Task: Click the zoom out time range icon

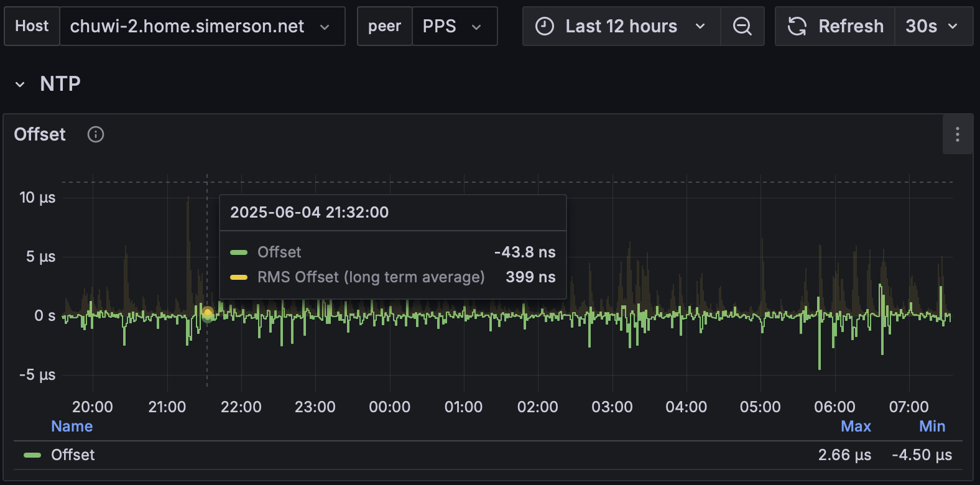Action: tap(742, 26)
